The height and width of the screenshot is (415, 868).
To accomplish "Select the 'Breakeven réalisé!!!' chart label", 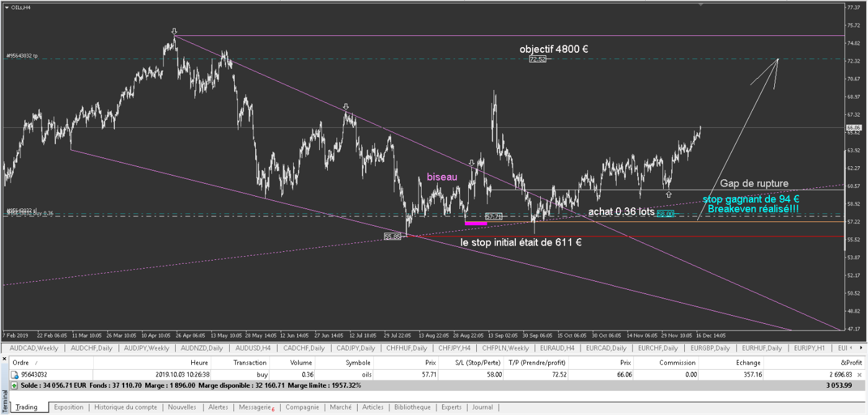I will coord(753,208).
